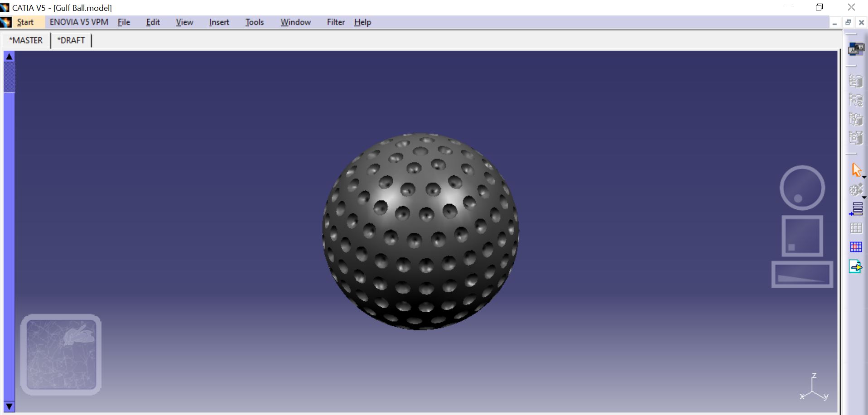868x415 pixels.
Task: Restore down the CATIA V5 application window
Action: (x=819, y=7)
